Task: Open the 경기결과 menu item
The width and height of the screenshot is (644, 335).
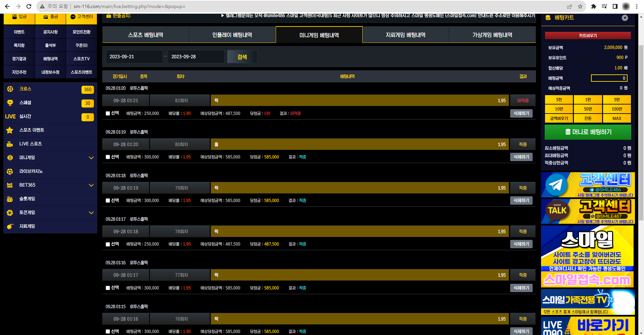Action: [x=19, y=59]
